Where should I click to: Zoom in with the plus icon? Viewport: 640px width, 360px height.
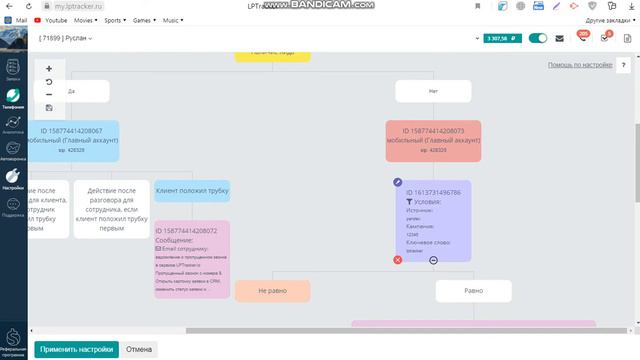(x=49, y=69)
